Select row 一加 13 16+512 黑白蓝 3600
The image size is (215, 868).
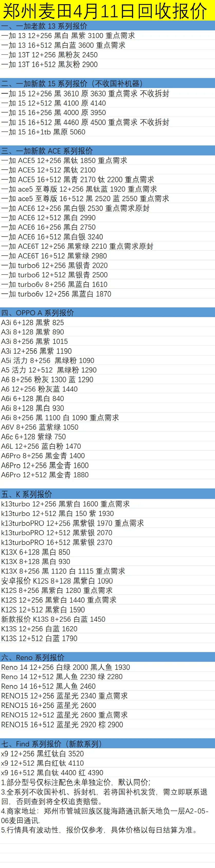pos(107,45)
